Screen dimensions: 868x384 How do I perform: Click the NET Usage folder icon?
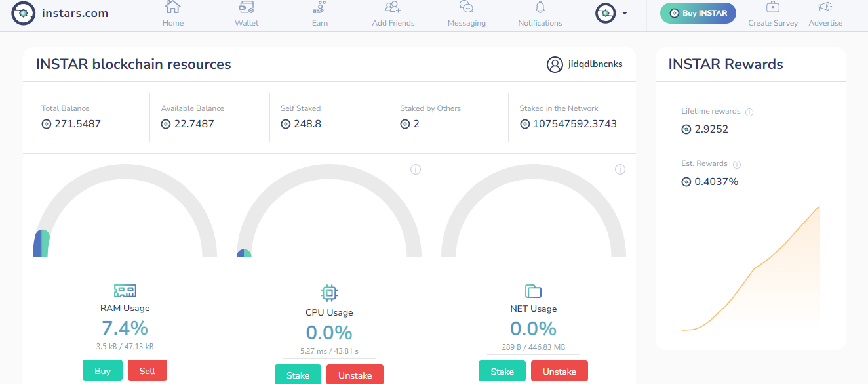534,291
